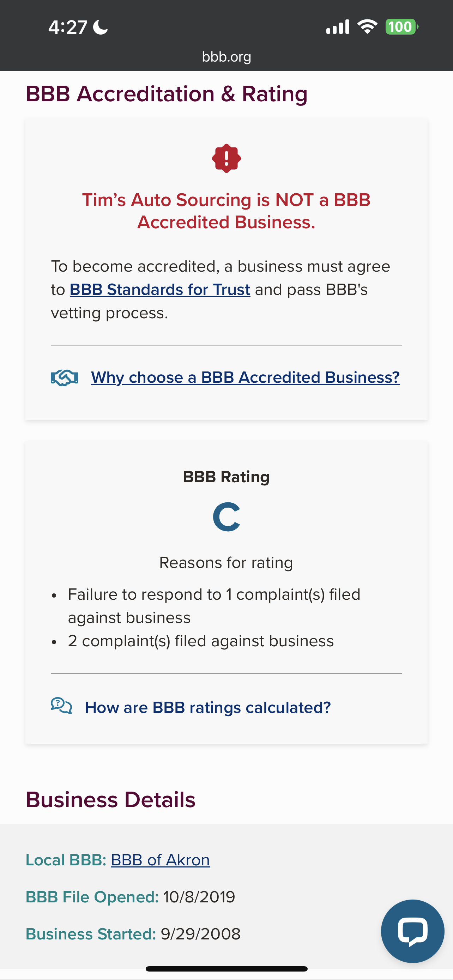Tap the "BBB Accreditation & Rating" heading
Image resolution: width=453 pixels, height=980 pixels.
(167, 94)
